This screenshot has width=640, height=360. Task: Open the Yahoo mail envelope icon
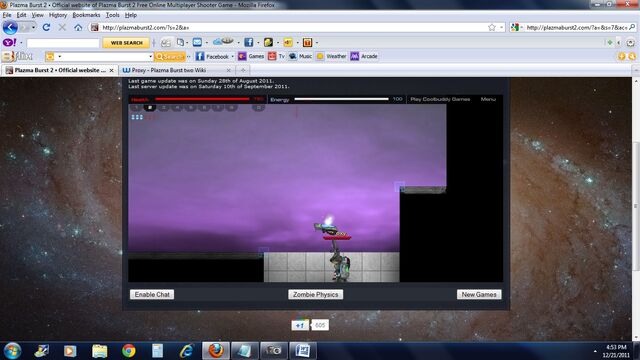pyautogui.click(x=197, y=42)
